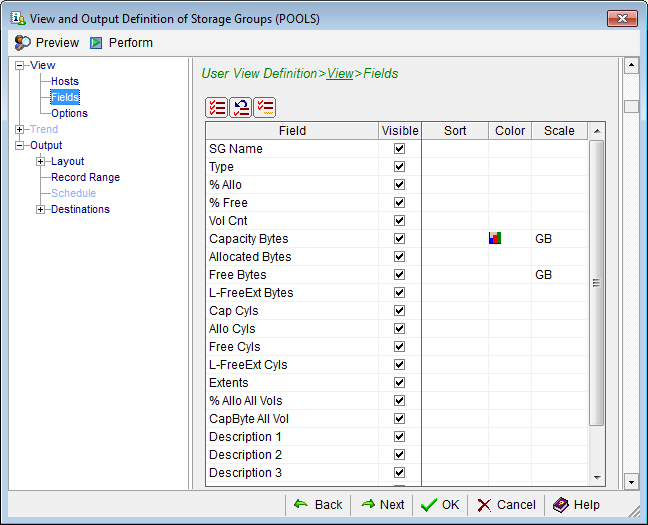The width and height of the screenshot is (648, 525).
Task: Expand the Destinations tree node
Action: [x=41, y=209]
